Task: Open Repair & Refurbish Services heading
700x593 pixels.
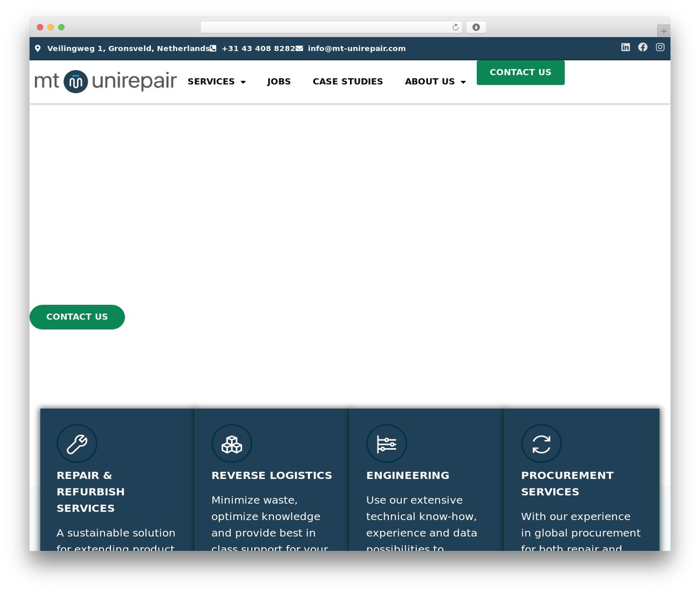Action: click(x=91, y=492)
